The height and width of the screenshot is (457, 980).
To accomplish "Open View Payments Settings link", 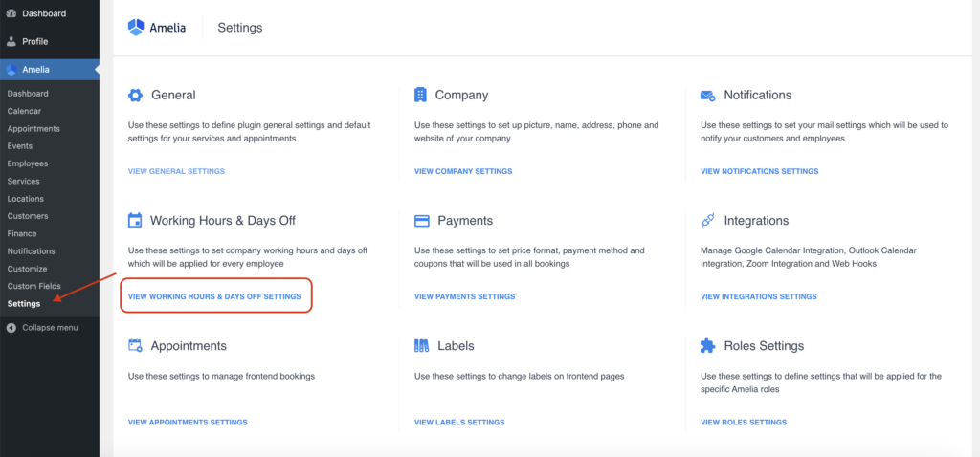I will (x=464, y=296).
